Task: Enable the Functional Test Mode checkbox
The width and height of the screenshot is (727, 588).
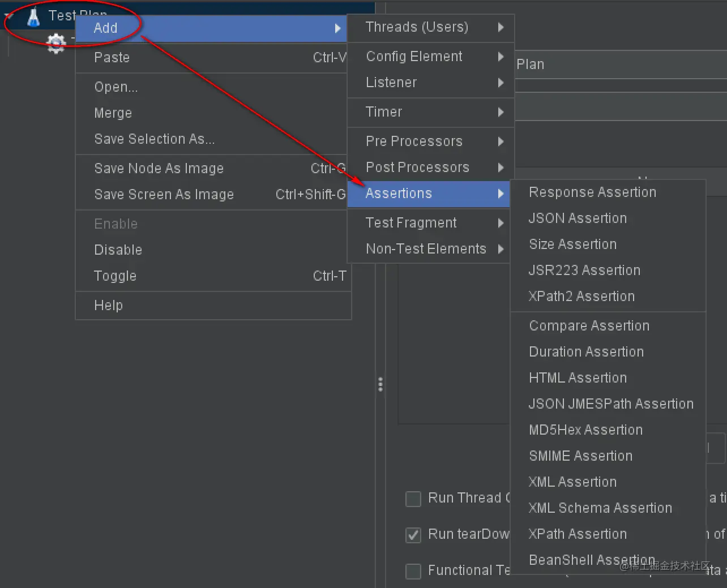Action: click(413, 571)
